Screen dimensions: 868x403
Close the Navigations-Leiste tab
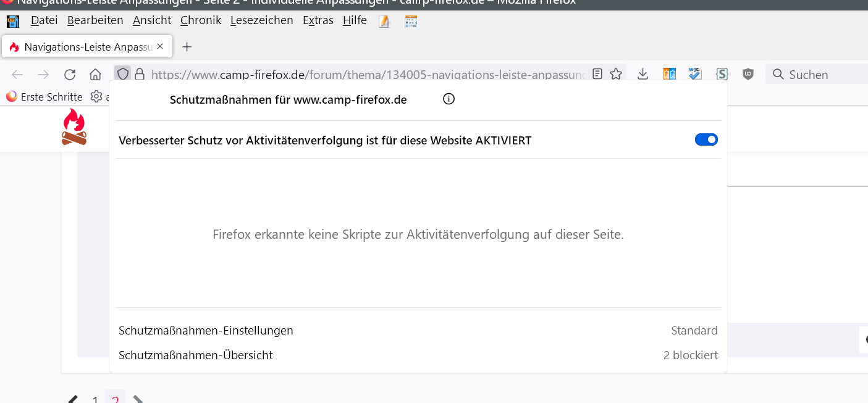click(x=161, y=46)
